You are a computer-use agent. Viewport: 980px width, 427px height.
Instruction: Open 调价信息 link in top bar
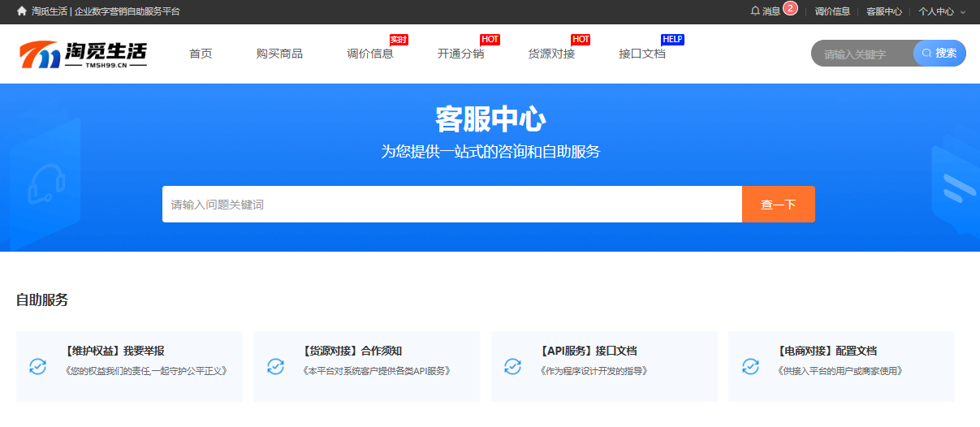coord(832,11)
